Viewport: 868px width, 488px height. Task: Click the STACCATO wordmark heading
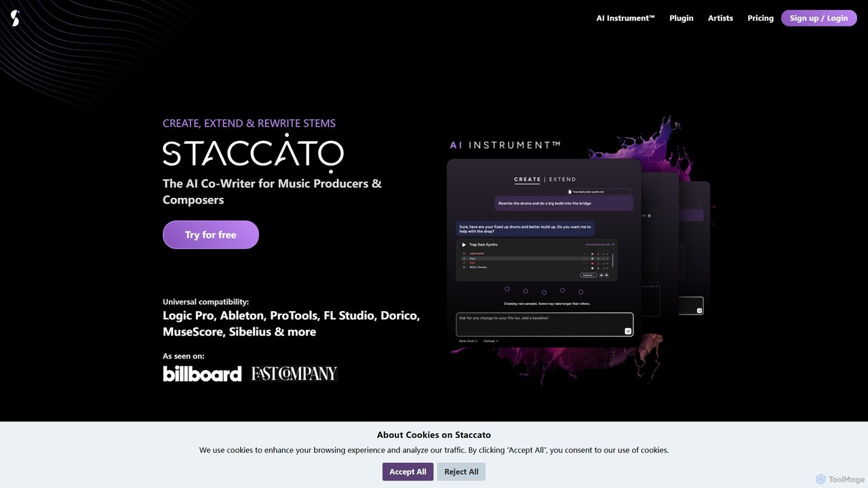(x=253, y=152)
